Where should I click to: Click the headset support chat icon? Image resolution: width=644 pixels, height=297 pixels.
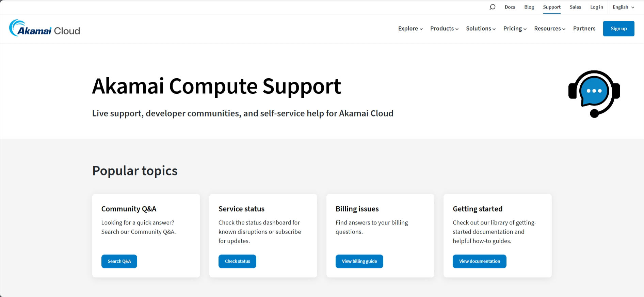594,94
